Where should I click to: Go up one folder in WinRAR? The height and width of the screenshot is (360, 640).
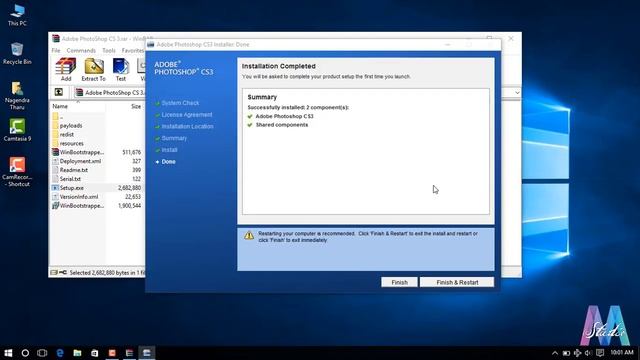point(59,92)
